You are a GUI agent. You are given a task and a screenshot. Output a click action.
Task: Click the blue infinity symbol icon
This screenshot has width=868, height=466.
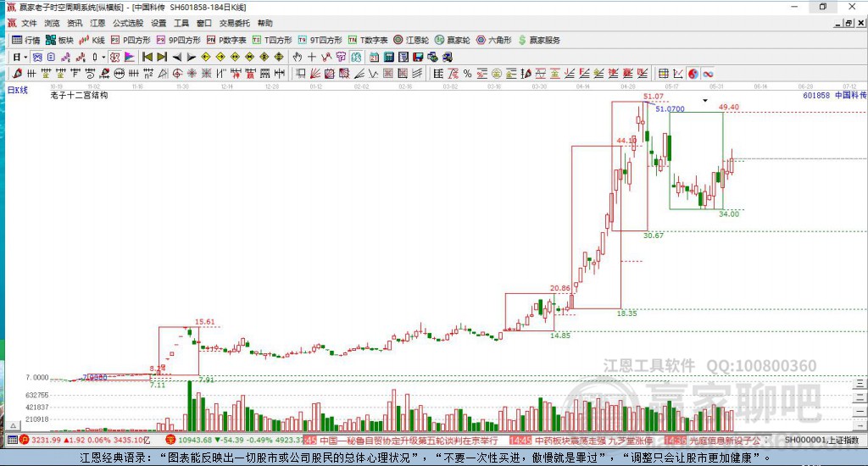(x=708, y=73)
